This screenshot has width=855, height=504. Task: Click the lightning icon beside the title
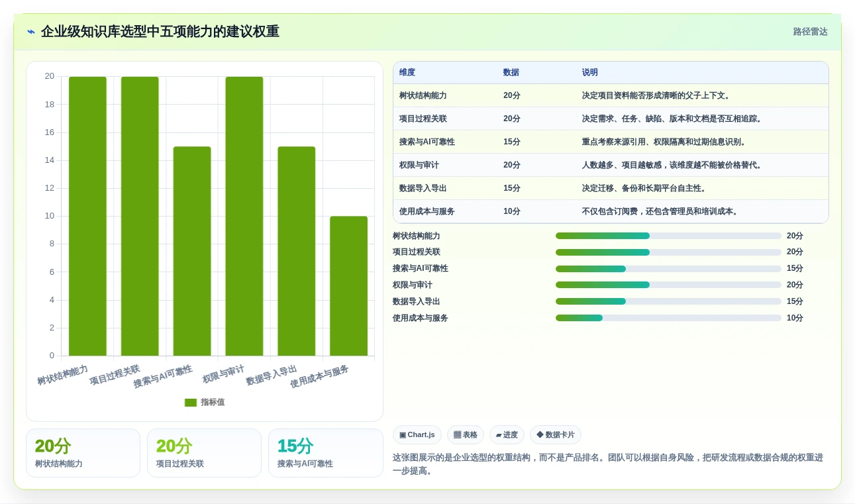point(31,32)
